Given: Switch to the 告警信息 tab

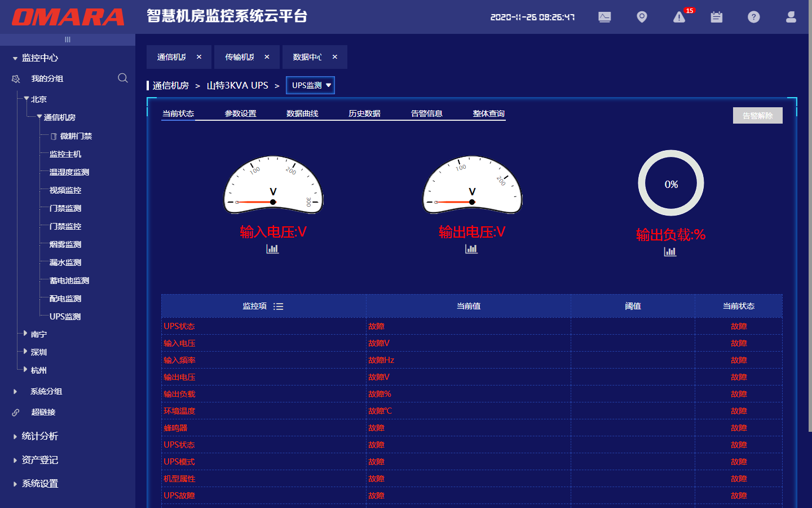Looking at the screenshot, I should coord(426,113).
